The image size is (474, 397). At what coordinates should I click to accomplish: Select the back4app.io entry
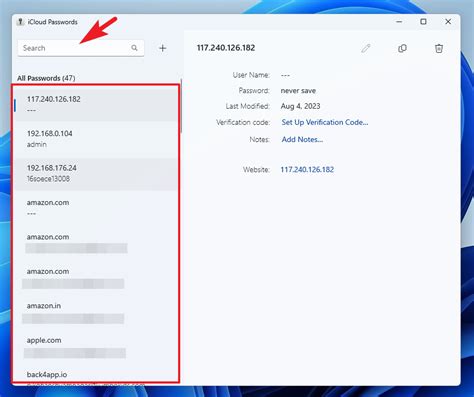tap(96, 376)
